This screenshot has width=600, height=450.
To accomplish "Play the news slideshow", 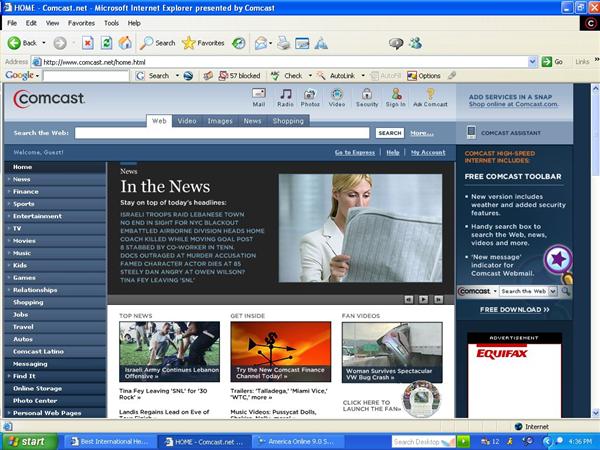I will 424,299.
